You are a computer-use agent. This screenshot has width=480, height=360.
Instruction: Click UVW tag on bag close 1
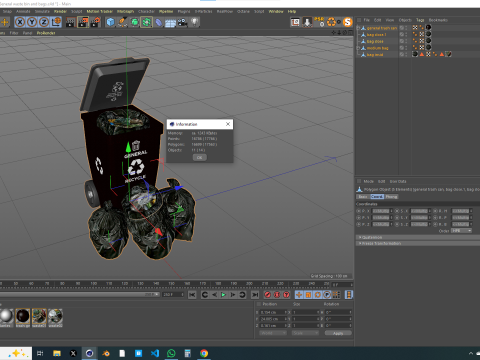422,34
